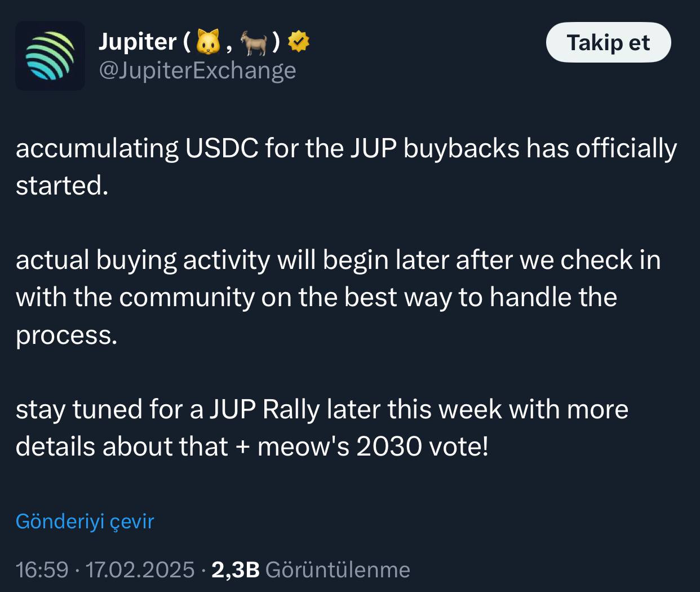This screenshot has width=700, height=592.
Task: Translate post via Gönderiyi çevir
Action: tap(85, 522)
